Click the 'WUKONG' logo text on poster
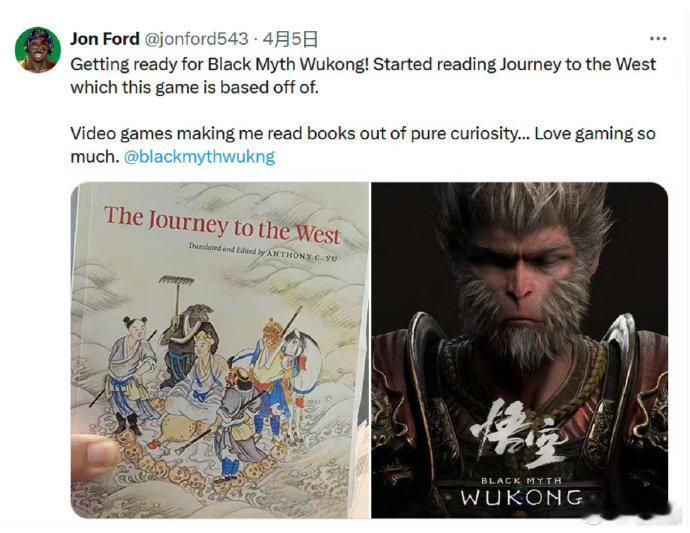 pyautogui.click(x=522, y=498)
